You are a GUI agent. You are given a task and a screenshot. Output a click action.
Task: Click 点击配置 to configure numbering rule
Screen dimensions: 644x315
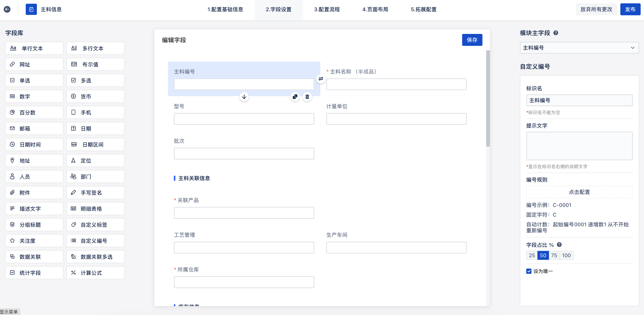(579, 192)
